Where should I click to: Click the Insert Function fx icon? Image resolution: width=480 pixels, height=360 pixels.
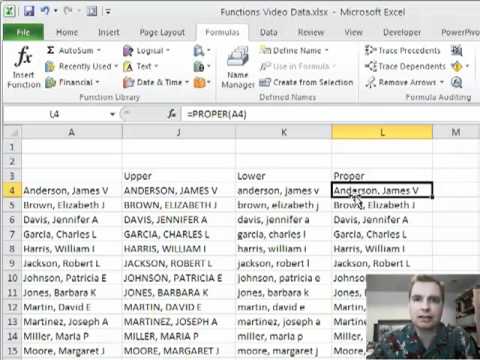tap(23, 56)
